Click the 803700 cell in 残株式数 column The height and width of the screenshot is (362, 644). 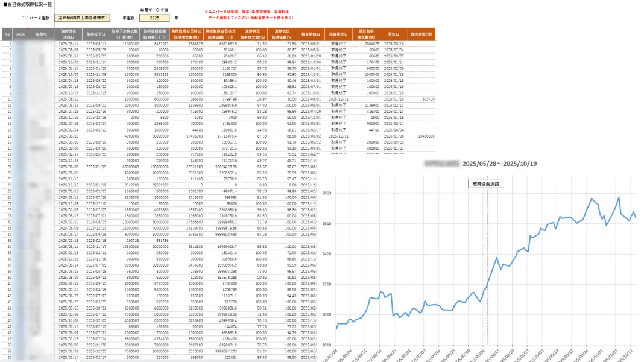tap(428, 99)
